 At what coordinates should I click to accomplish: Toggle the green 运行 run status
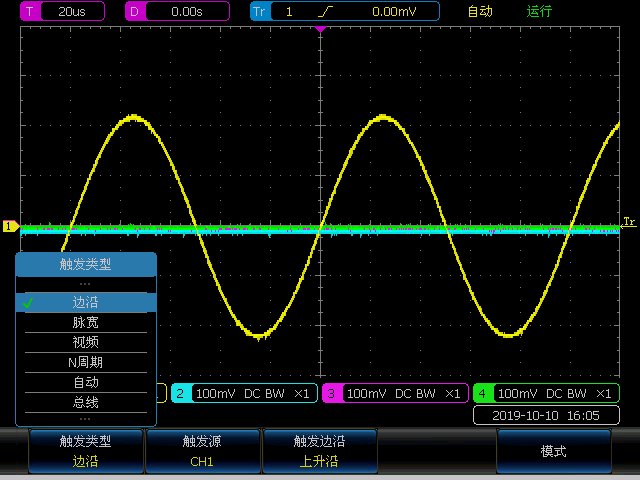(540, 12)
